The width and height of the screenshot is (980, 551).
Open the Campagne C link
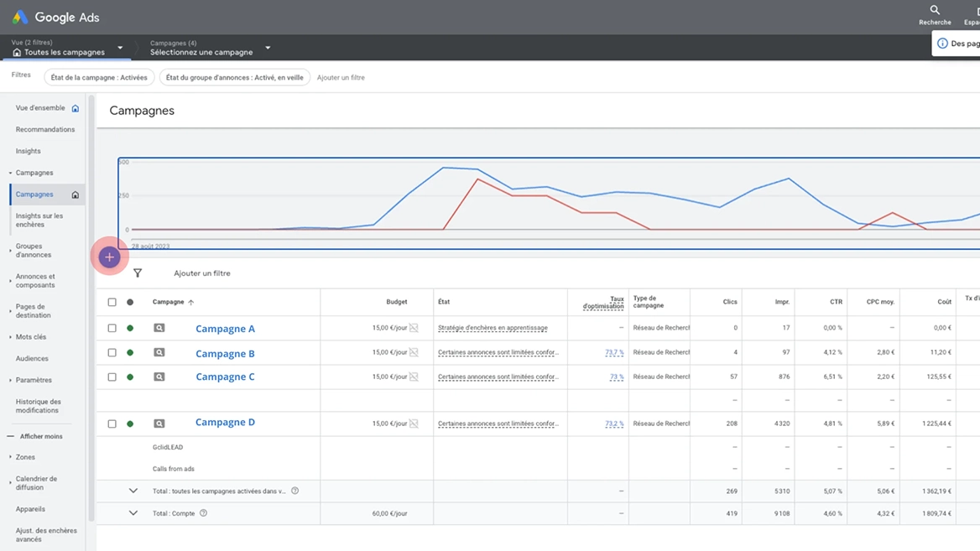(225, 377)
